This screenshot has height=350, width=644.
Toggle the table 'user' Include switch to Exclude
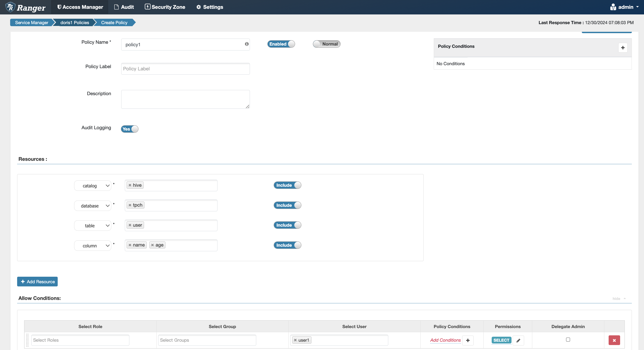pos(287,225)
